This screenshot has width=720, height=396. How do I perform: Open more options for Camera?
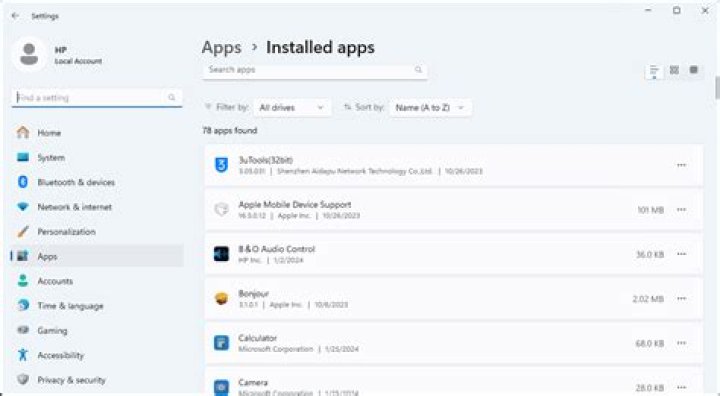click(681, 387)
